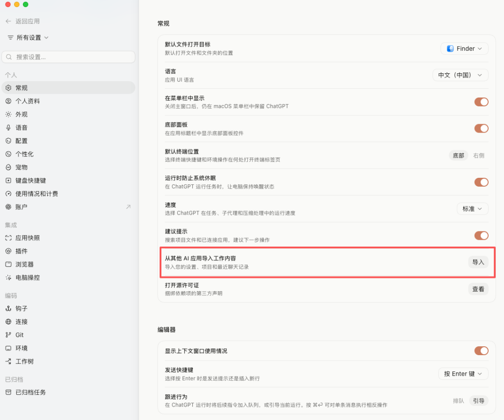Click the monitor icon for 环境

click(8, 348)
